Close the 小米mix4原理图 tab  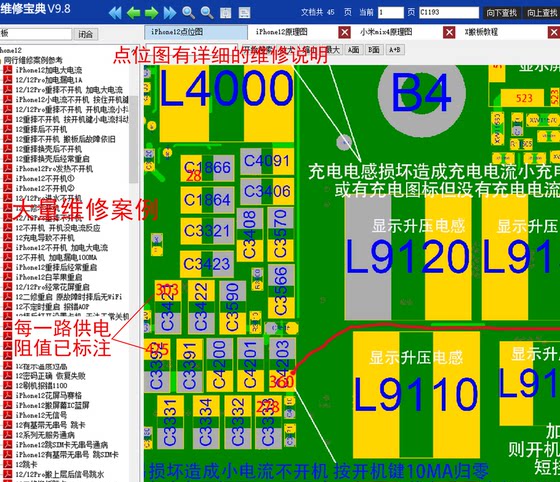449,32
